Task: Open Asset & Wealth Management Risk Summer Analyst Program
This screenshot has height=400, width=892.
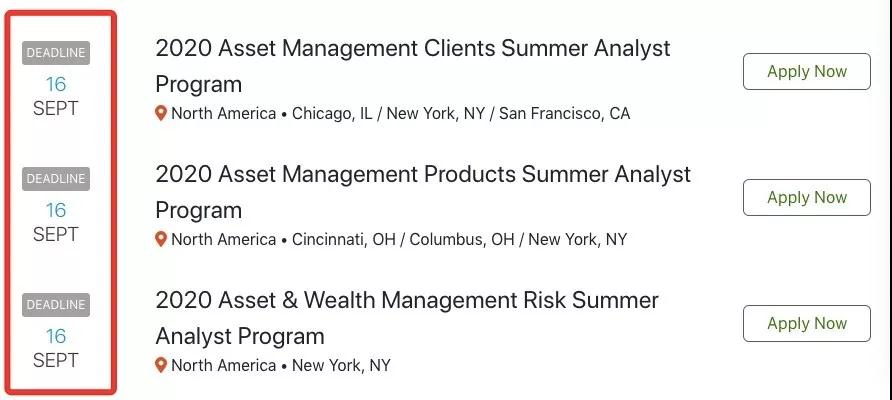Action: click(406, 301)
